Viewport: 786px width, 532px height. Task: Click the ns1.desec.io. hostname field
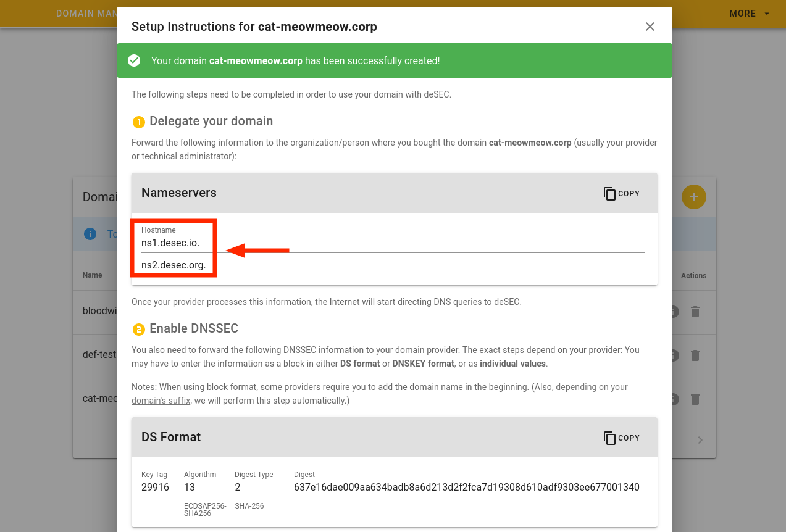click(393, 243)
